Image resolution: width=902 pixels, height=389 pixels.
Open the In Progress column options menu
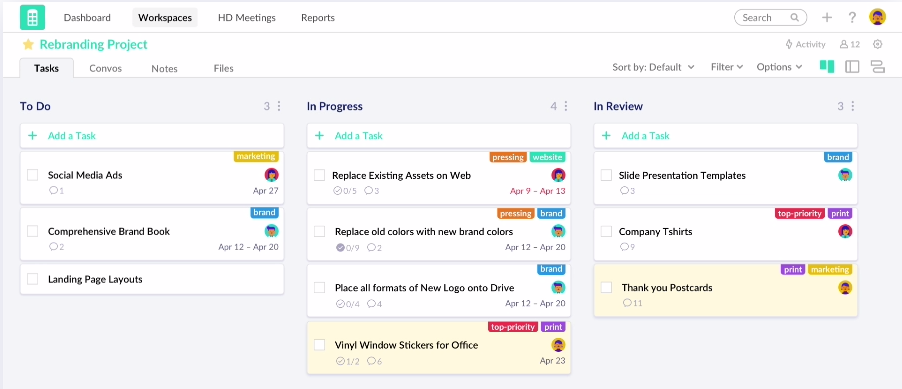coord(565,106)
